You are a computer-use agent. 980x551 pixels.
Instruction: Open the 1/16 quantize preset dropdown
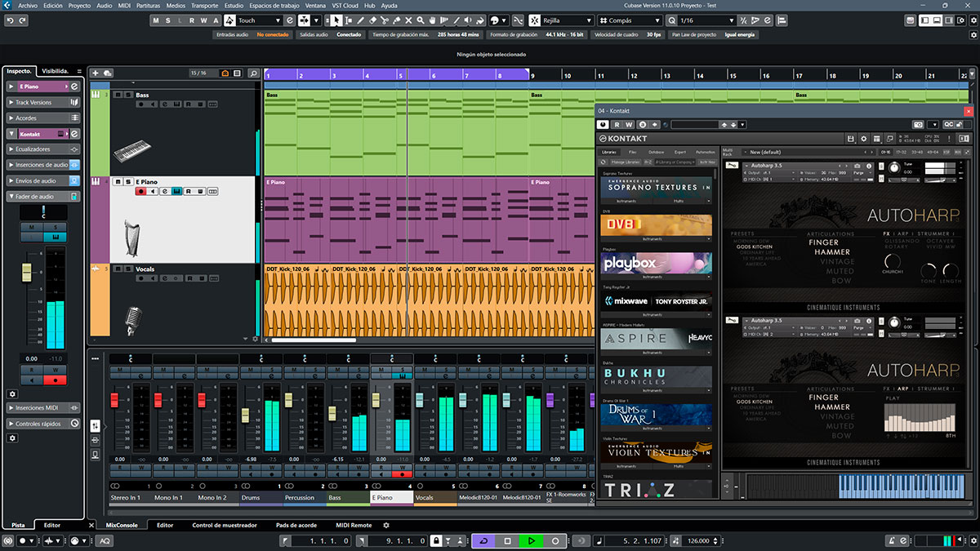pos(706,20)
